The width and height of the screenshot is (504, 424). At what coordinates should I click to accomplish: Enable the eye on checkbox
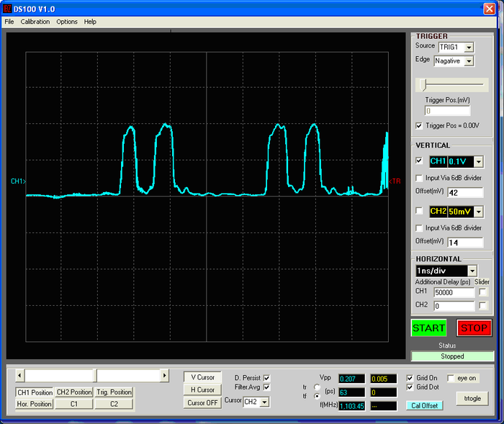[x=451, y=378]
